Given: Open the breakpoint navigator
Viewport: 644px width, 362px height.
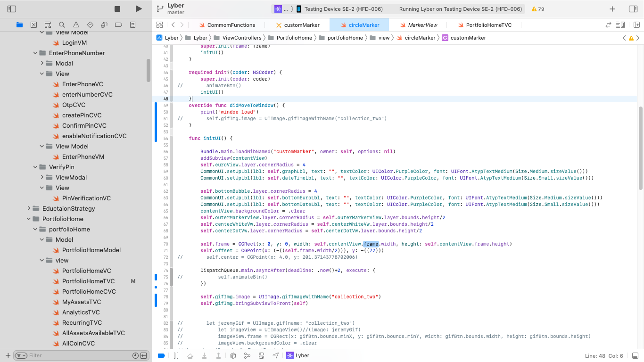Looking at the screenshot, I should point(118,25).
